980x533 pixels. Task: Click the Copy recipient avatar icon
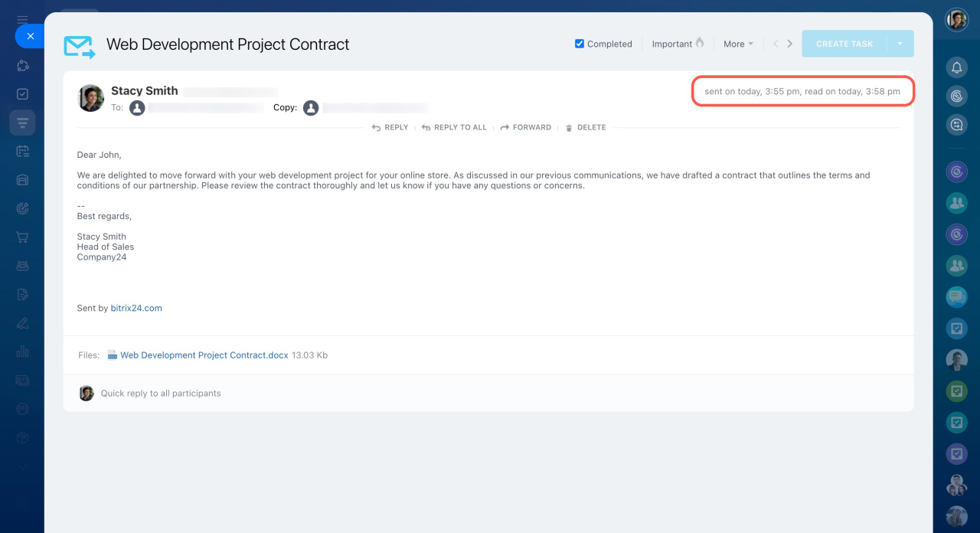click(x=311, y=108)
